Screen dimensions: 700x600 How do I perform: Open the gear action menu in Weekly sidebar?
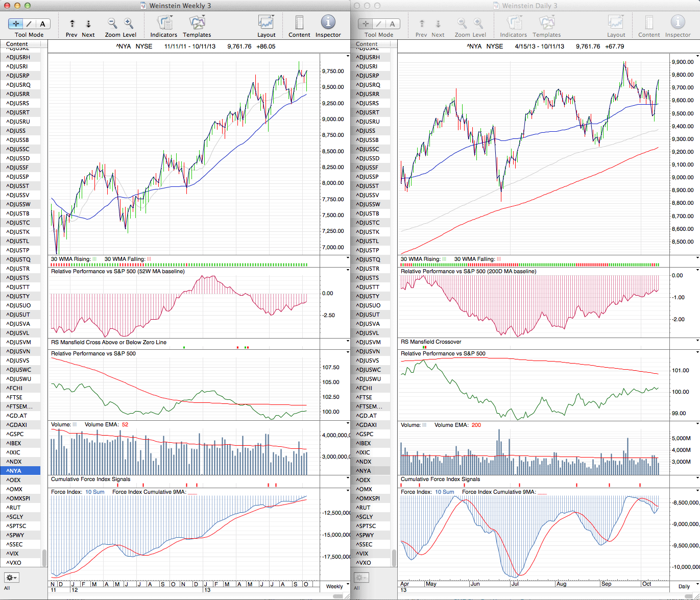pyautogui.click(x=11, y=578)
